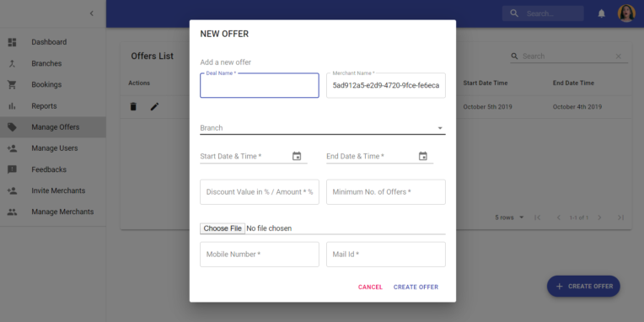Open the 5 rows per page dropdown

click(x=509, y=217)
